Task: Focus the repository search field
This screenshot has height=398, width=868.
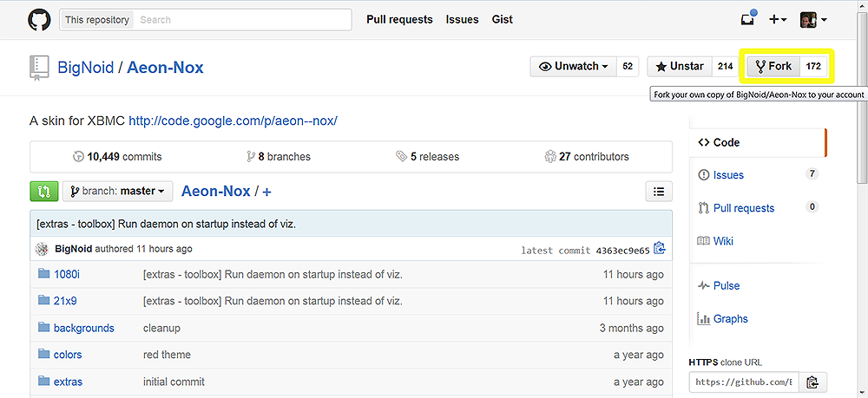Action: pos(242,20)
